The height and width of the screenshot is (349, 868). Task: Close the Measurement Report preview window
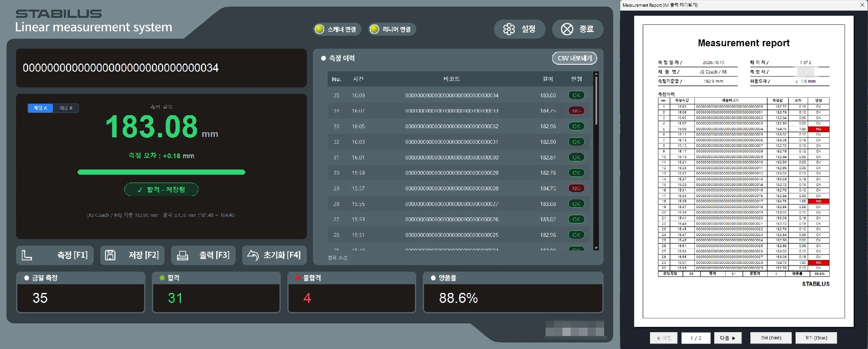pyautogui.click(x=862, y=5)
